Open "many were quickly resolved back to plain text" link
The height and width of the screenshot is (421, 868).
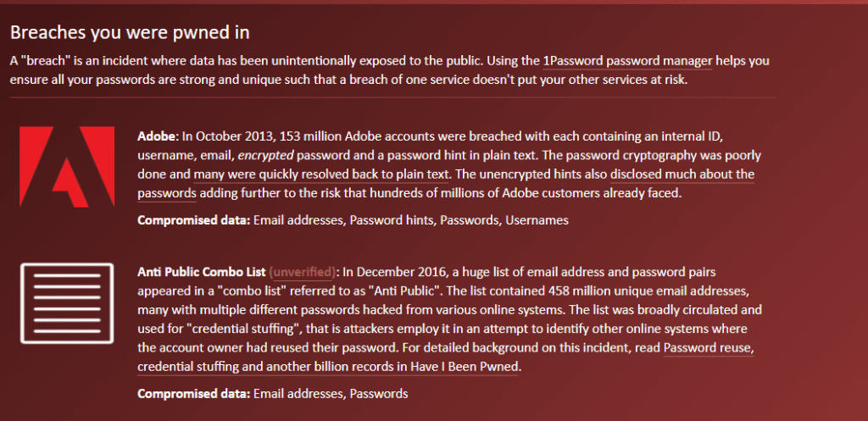click(321, 174)
